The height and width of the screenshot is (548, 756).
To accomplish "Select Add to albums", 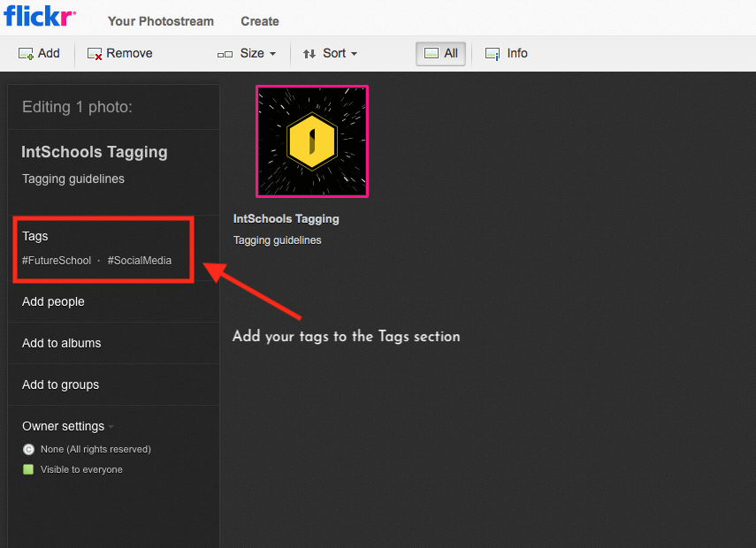I will pos(61,343).
